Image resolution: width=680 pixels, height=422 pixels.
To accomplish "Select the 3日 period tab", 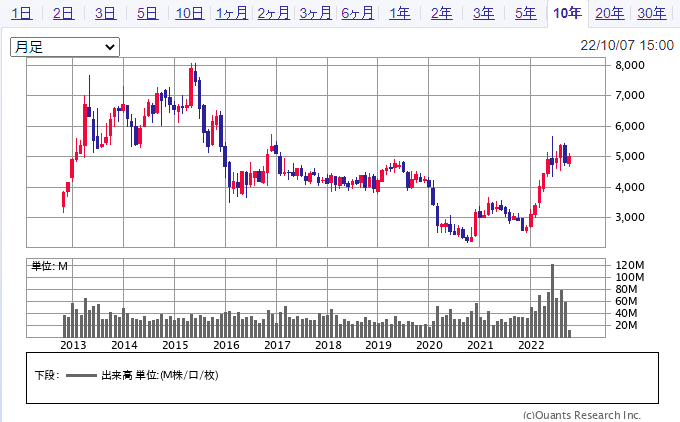I will pos(105,13).
